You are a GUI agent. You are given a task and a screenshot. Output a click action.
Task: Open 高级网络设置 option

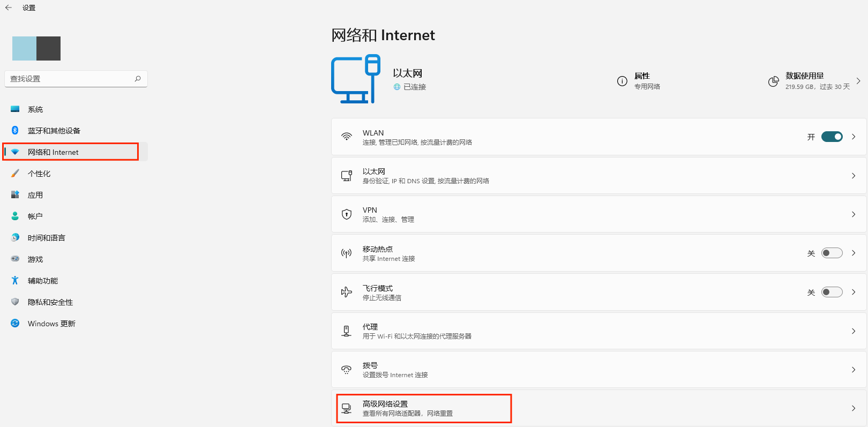tap(598, 408)
